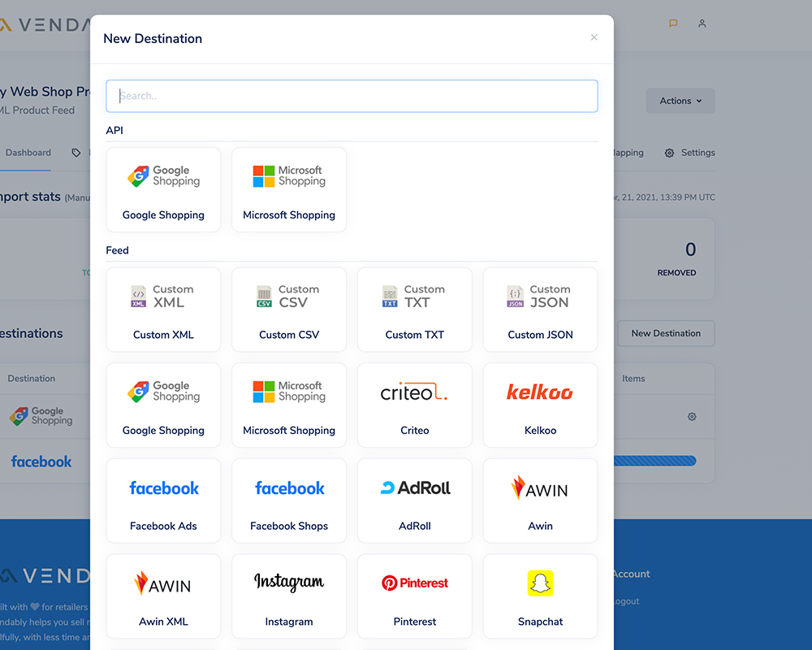
Task: Choose the Custom JSON feed card
Action: [540, 310]
